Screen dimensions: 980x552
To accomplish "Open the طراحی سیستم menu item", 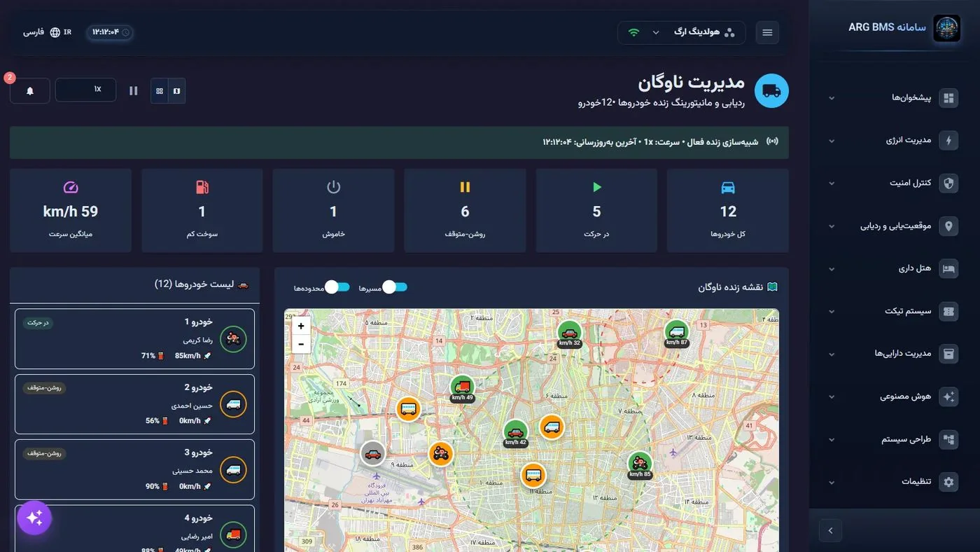I will coord(895,439).
